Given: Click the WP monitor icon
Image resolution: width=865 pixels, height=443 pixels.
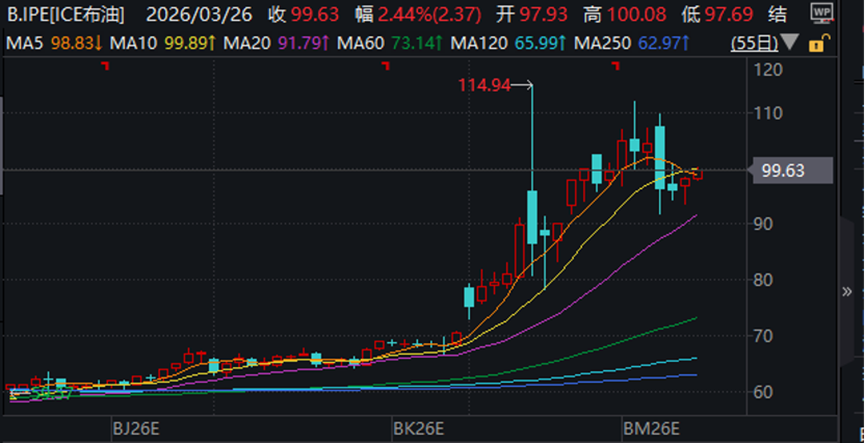Looking at the screenshot, I should click(823, 15).
